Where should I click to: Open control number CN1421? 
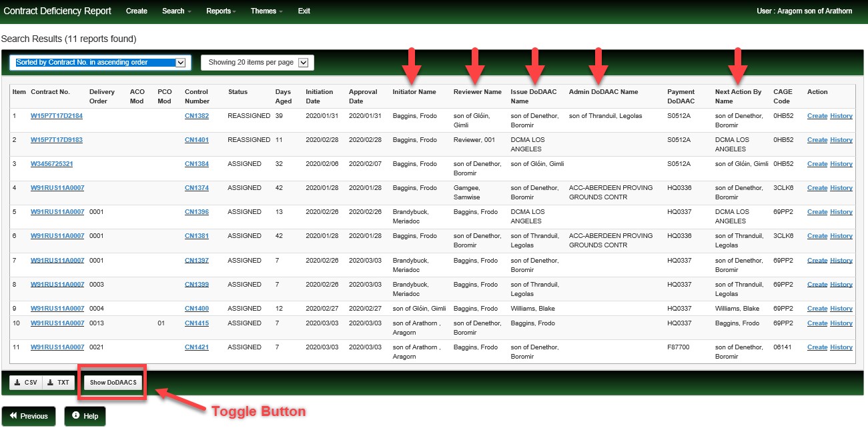click(197, 347)
